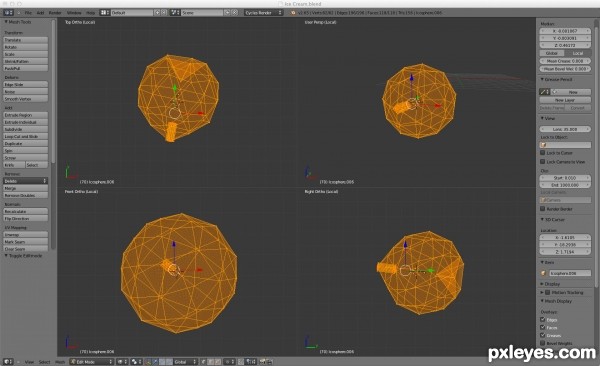
Task: Delete the scene using the X beside the Scene field
Action: 235,13
